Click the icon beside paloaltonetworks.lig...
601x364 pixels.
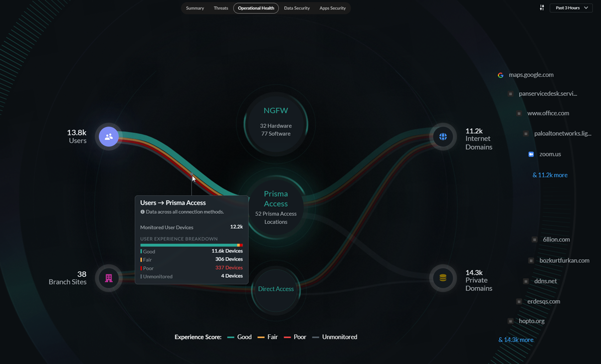click(x=526, y=134)
